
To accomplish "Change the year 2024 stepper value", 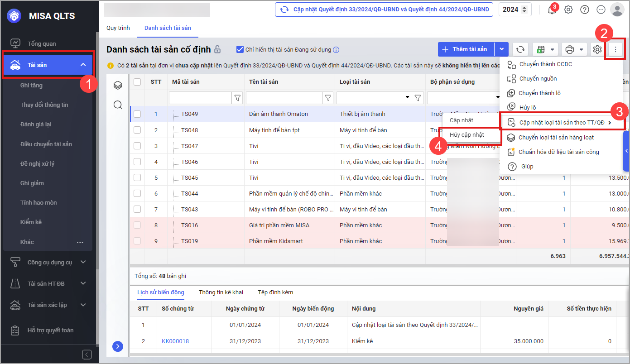I will (x=524, y=10).
